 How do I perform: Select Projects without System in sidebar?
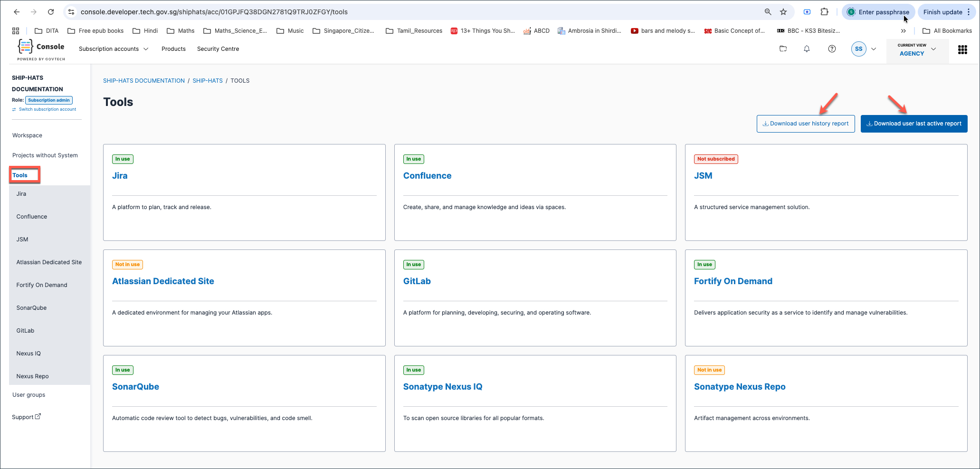(45, 155)
